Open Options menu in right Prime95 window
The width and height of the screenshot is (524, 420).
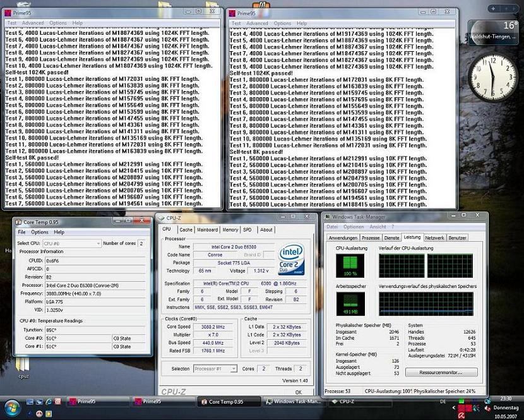click(282, 23)
